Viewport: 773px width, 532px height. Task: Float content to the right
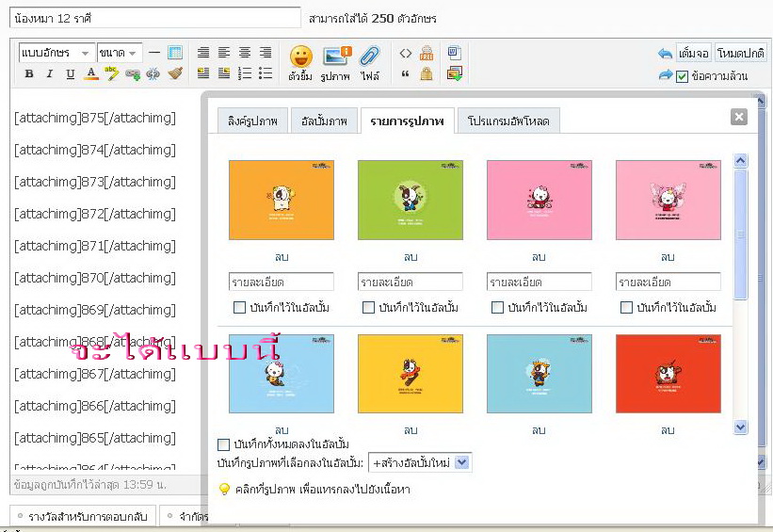pos(224,73)
